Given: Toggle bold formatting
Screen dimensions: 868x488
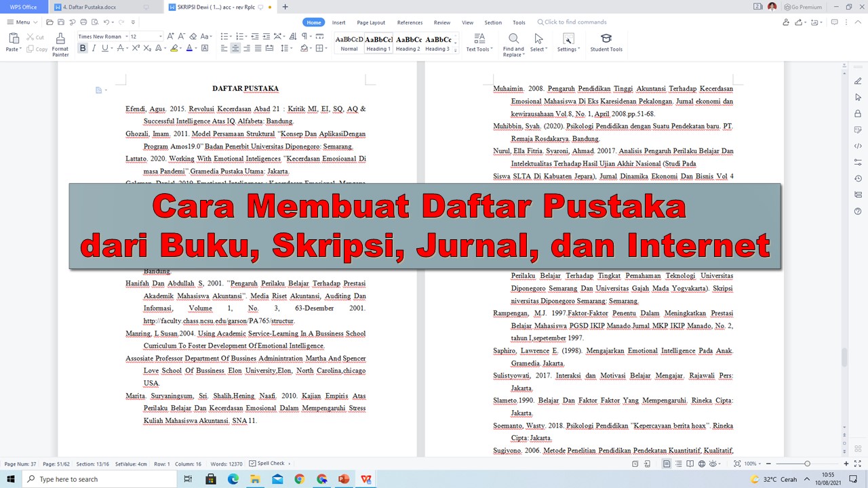Looking at the screenshot, I should tap(83, 48).
